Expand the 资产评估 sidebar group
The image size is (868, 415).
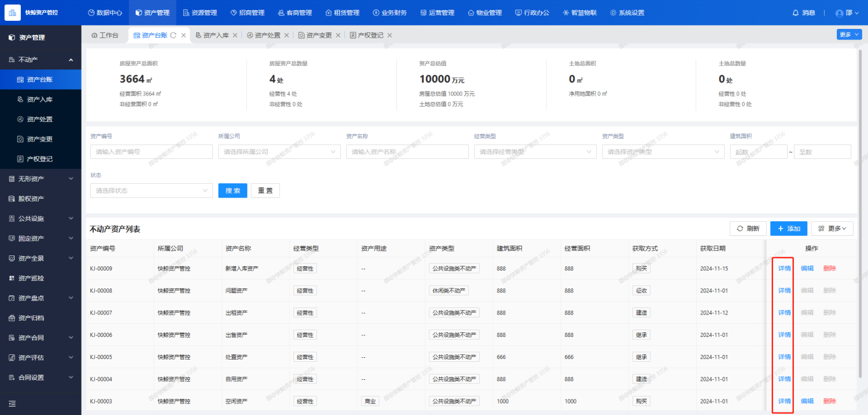[x=41, y=358]
